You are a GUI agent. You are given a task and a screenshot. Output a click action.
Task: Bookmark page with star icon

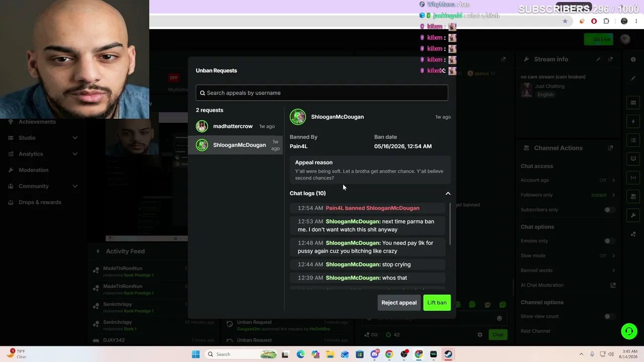click(x=565, y=21)
